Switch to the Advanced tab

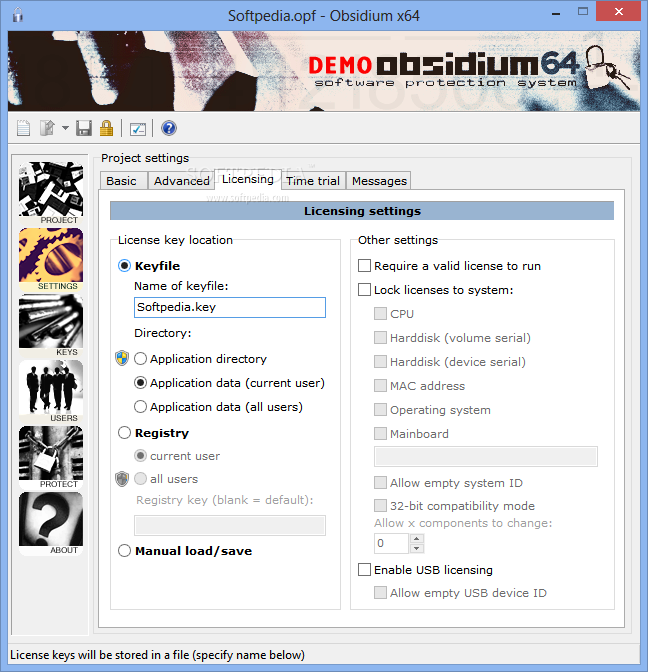(182, 181)
